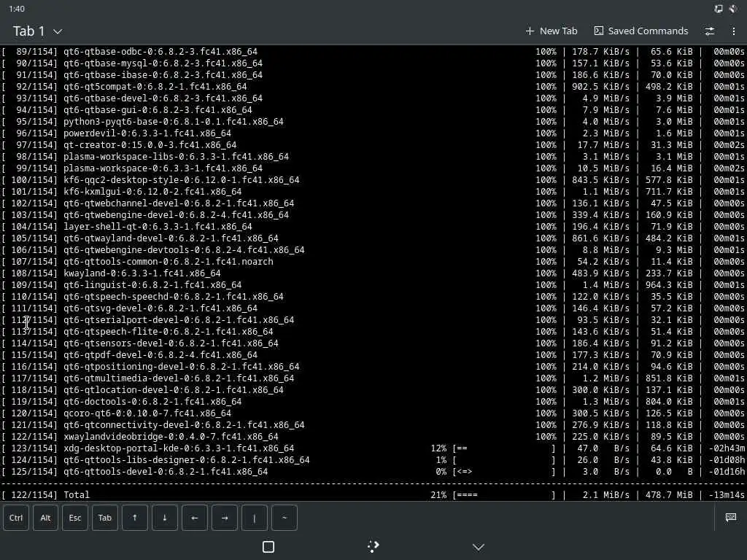Click line kwayland-0:6.3.3-1.fc41.x86_64
747x560 pixels.
[142, 273]
